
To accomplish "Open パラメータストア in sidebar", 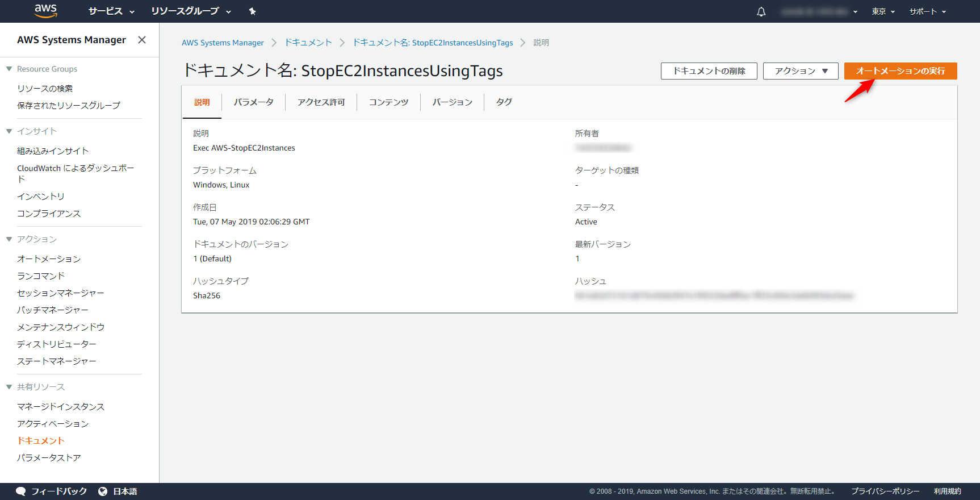I will [x=49, y=458].
